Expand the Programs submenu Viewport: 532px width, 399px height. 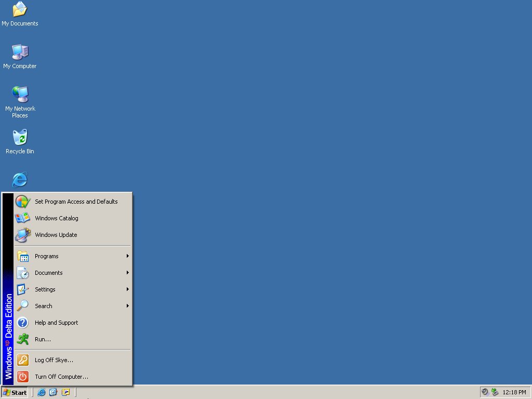[x=47, y=256]
